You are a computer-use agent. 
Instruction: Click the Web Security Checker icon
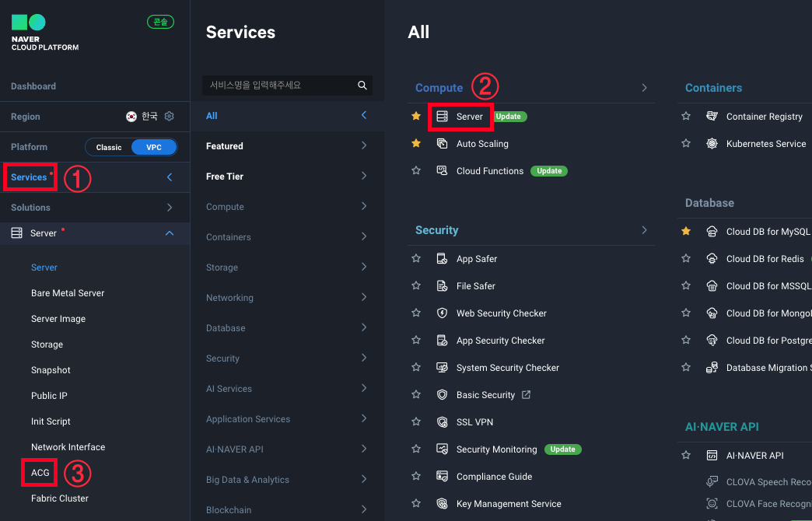(x=442, y=313)
